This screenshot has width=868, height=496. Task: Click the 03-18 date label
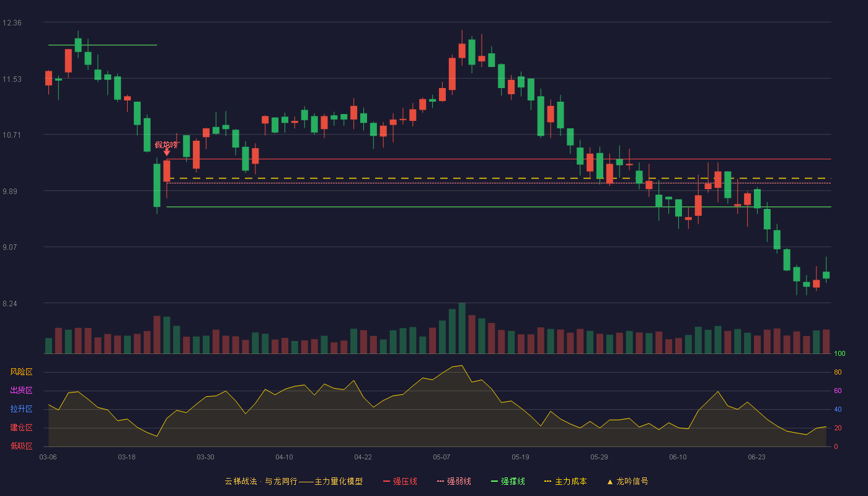coord(126,457)
